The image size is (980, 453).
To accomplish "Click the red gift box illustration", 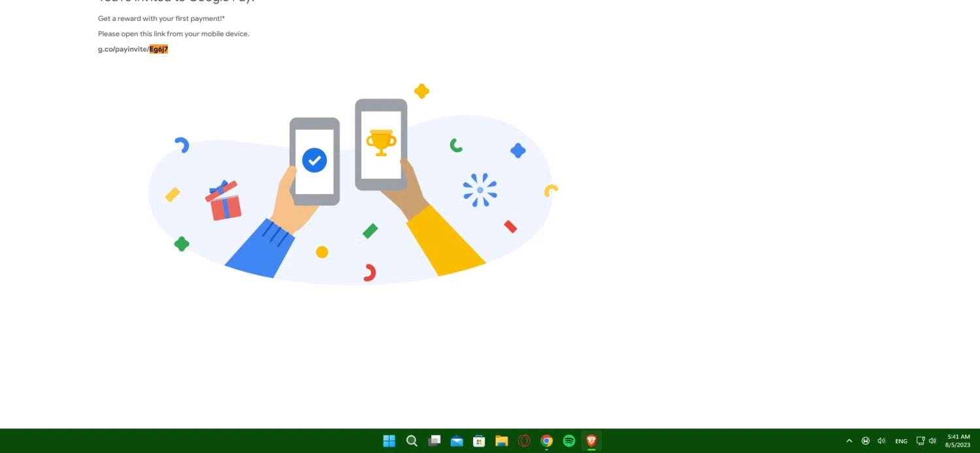I will point(223,201).
